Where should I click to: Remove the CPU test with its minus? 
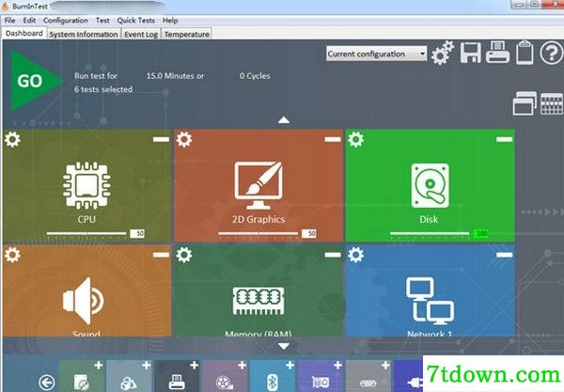161,139
